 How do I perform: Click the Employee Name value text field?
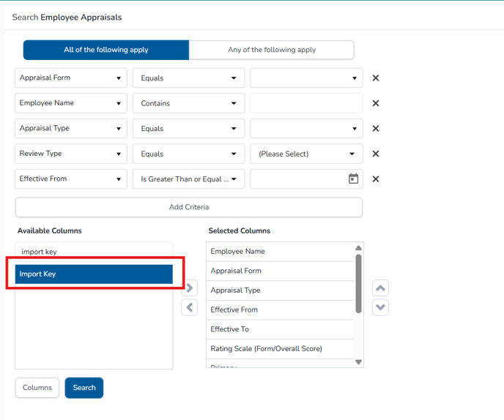[306, 103]
